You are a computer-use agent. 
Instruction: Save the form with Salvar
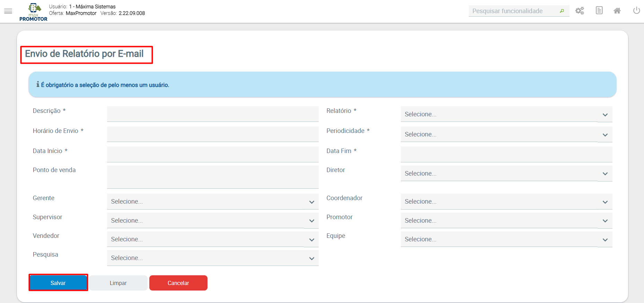[58, 283]
